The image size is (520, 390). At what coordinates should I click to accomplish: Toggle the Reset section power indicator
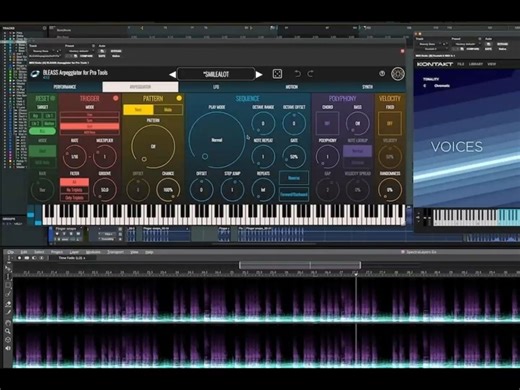(x=53, y=98)
